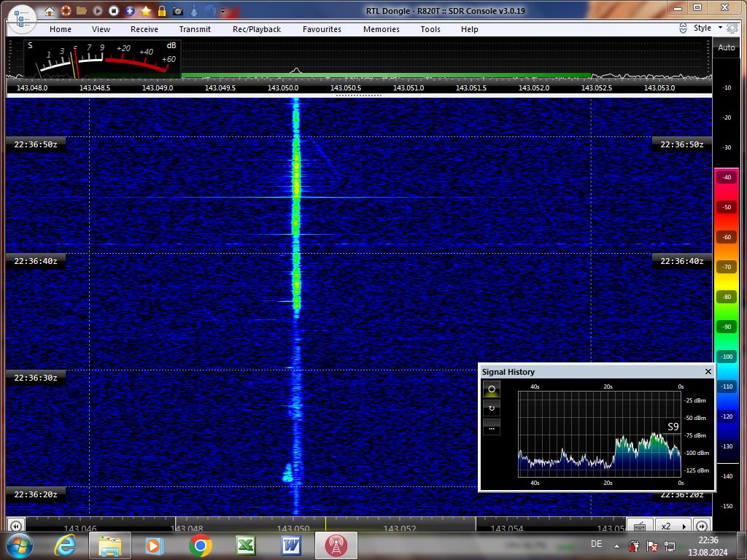Open the Windows Start menu
The height and width of the screenshot is (560, 747).
20,545
